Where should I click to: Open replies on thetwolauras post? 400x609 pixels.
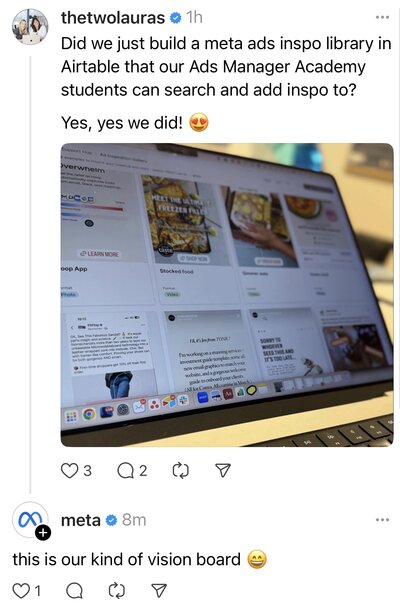coord(125,471)
